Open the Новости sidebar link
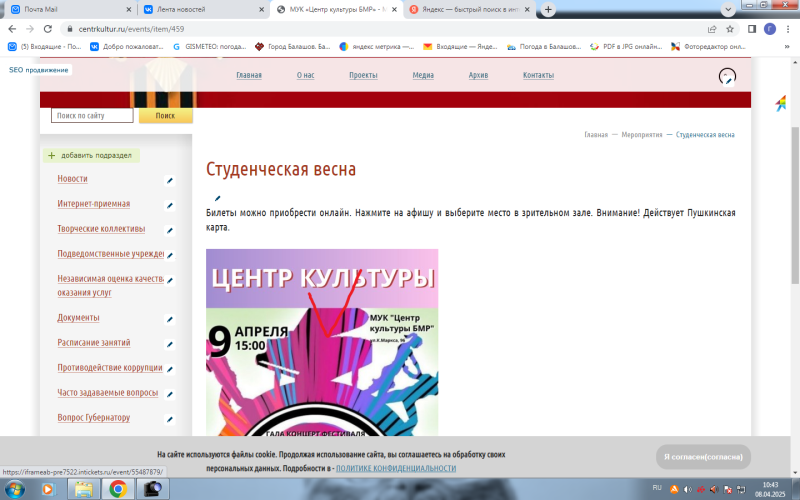The height and width of the screenshot is (500, 800). [72, 179]
